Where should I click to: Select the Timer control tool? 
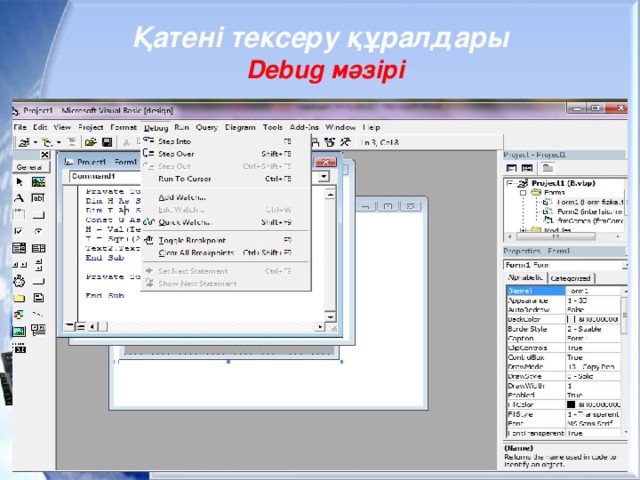click(x=19, y=281)
